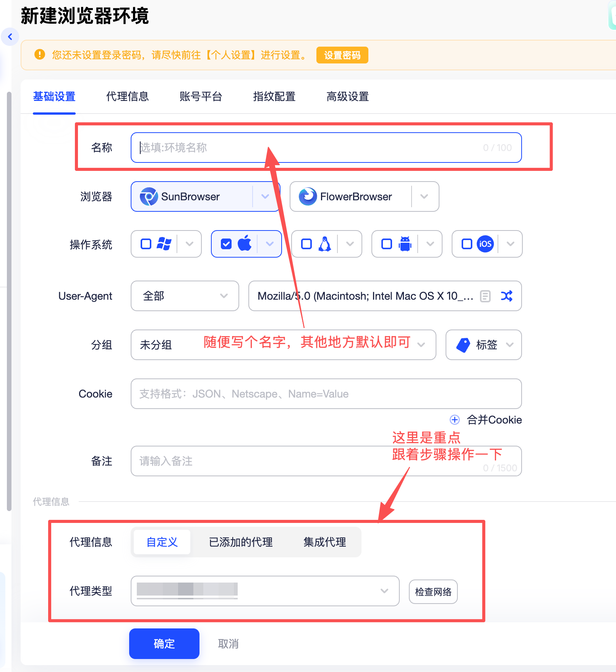Enable the Android operating system checkbox
The image size is (616, 672).
pos(386,243)
